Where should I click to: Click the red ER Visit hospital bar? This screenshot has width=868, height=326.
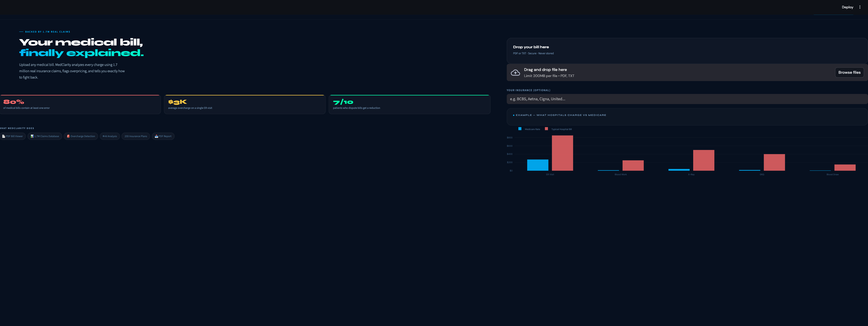[562, 153]
